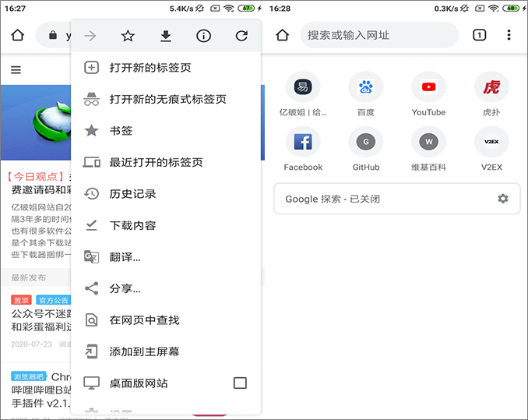The image size is (528, 420).
Task: Open the 百度 shortcut tile
Action: click(x=366, y=94)
